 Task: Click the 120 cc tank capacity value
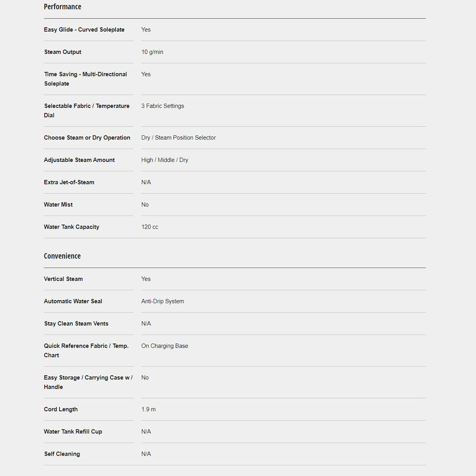pyautogui.click(x=149, y=227)
